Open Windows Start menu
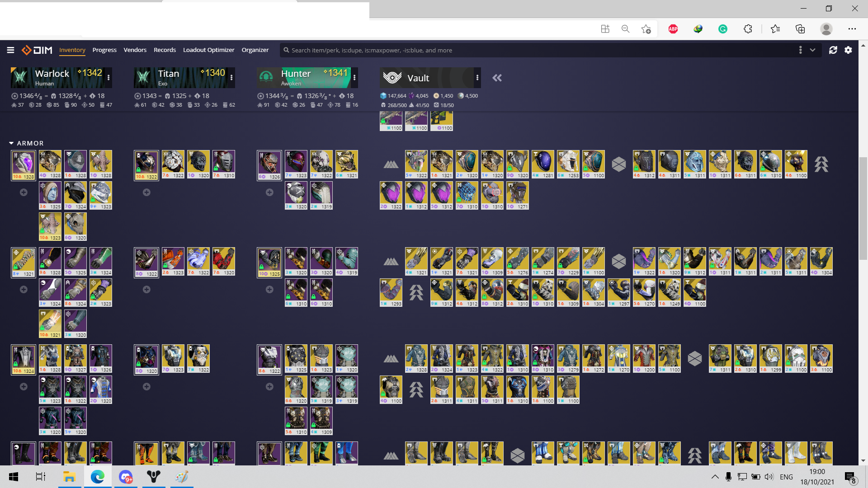The image size is (868, 488). pos(14,477)
